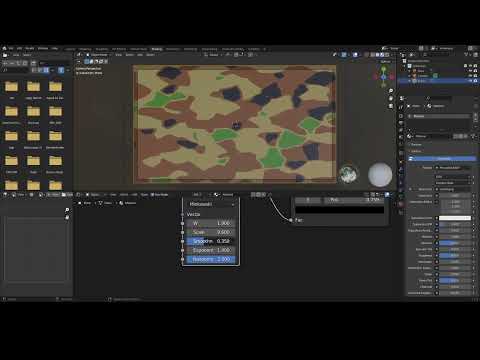Open the Object Mode dropdown in the viewport
This screenshot has height=360, width=480.
tap(99, 55)
